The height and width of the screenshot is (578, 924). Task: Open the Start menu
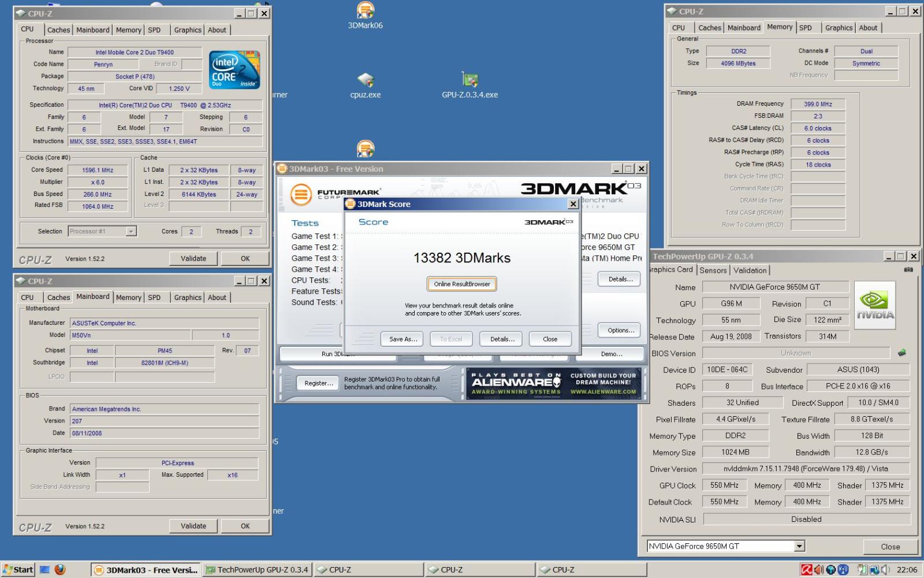click(18, 569)
